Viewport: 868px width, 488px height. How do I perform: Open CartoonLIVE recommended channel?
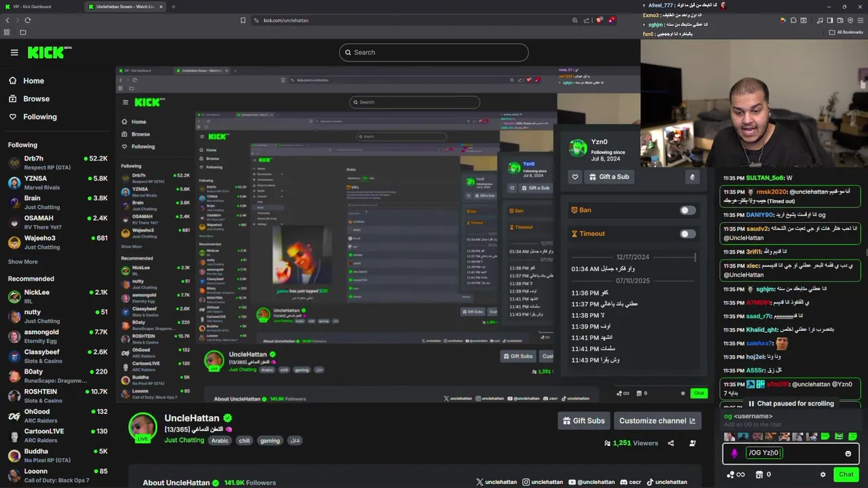(x=58, y=435)
